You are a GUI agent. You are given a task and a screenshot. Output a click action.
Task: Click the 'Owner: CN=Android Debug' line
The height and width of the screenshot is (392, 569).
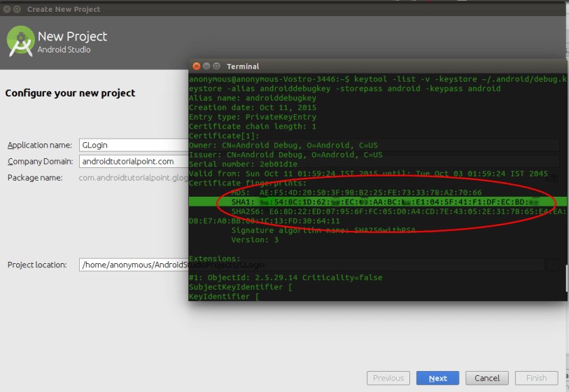pos(283,145)
